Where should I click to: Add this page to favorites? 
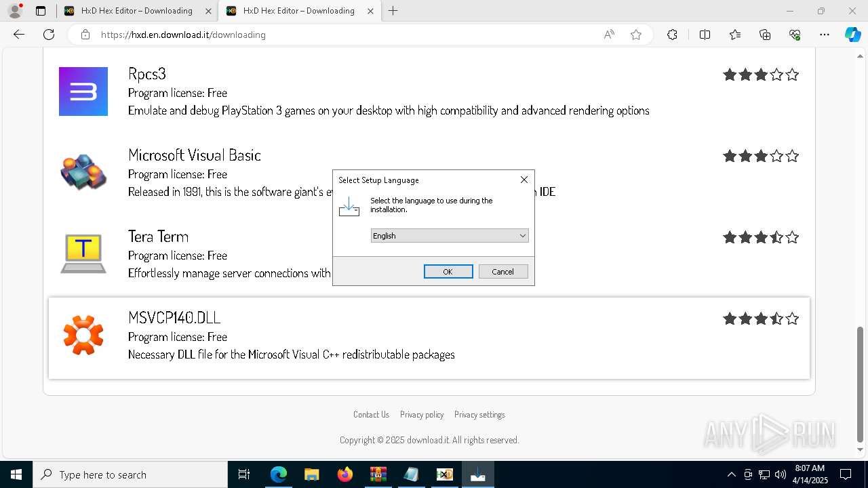coord(636,35)
